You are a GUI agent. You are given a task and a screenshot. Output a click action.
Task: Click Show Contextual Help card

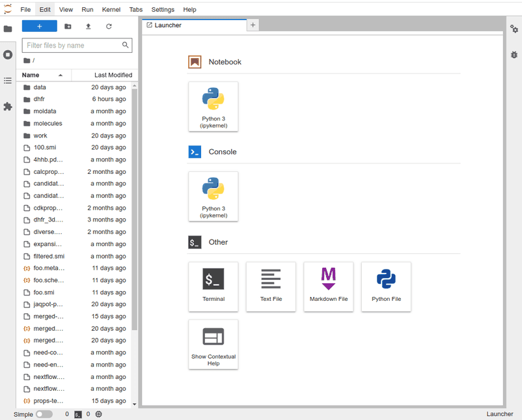[213, 344]
